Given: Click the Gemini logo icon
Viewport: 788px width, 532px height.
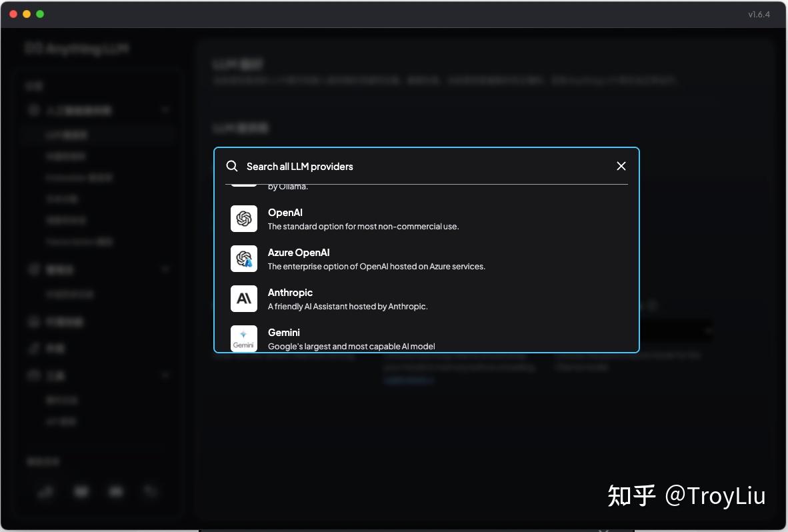Looking at the screenshot, I should (x=244, y=339).
